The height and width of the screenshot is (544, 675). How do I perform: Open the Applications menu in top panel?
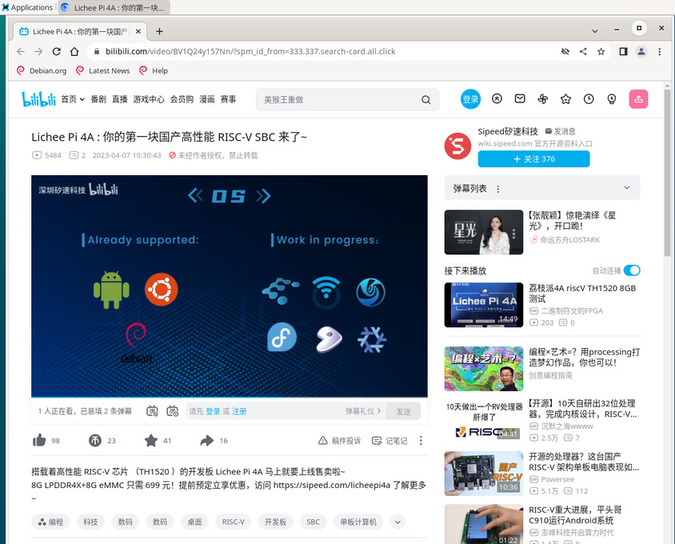tap(28, 7)
